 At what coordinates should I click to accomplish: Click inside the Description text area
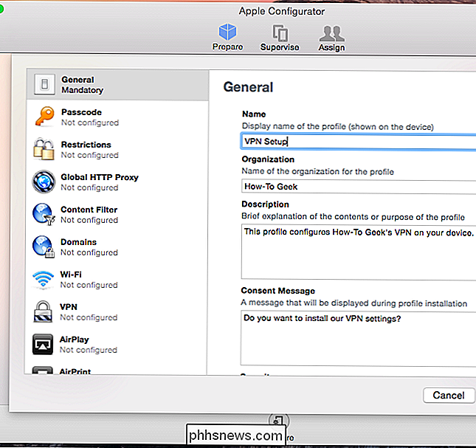pyautogui.click(x=359, y=252)
